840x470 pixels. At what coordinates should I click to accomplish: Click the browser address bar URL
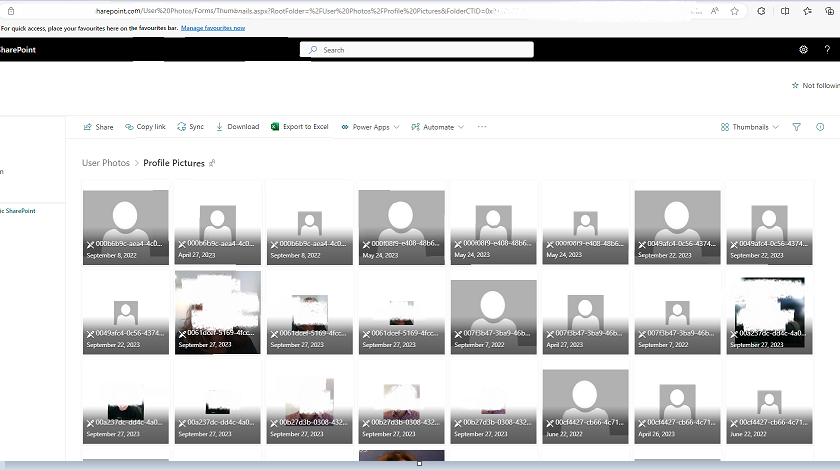pyautogui.click(x=294, y=11)
